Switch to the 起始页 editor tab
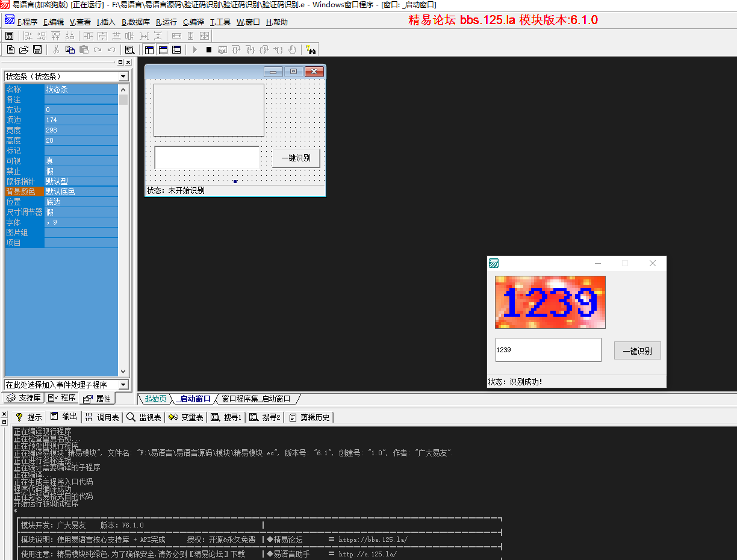 (155, 399)
